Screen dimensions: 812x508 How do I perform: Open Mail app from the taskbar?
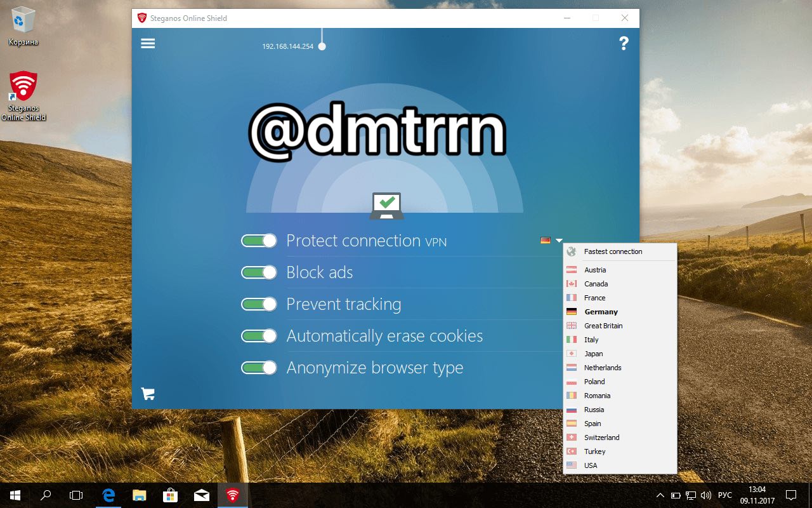[201, 495]
